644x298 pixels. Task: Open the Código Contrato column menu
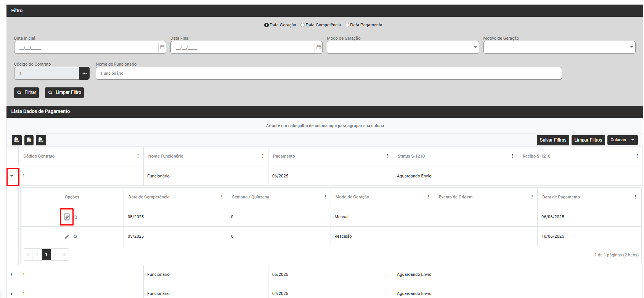(x=138, y=156)
